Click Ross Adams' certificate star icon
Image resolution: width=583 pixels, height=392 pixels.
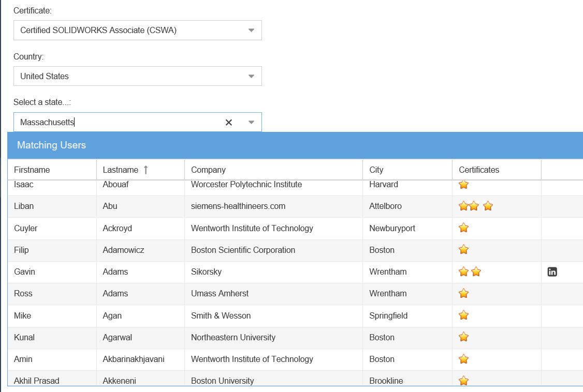[463, 293]
